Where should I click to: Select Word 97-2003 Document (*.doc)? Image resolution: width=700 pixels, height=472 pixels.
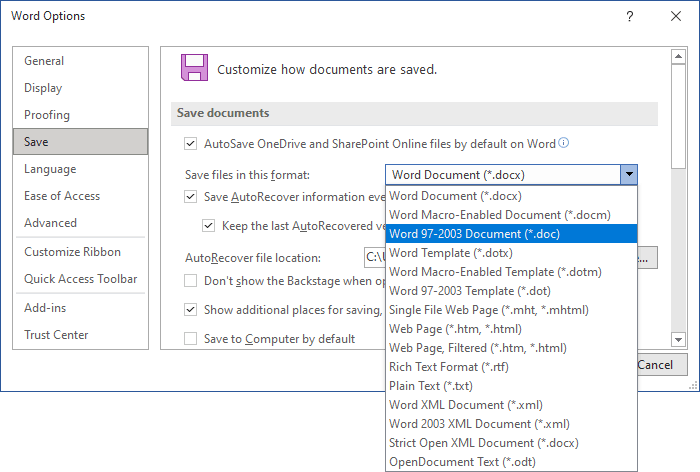(x=511, y=234)
